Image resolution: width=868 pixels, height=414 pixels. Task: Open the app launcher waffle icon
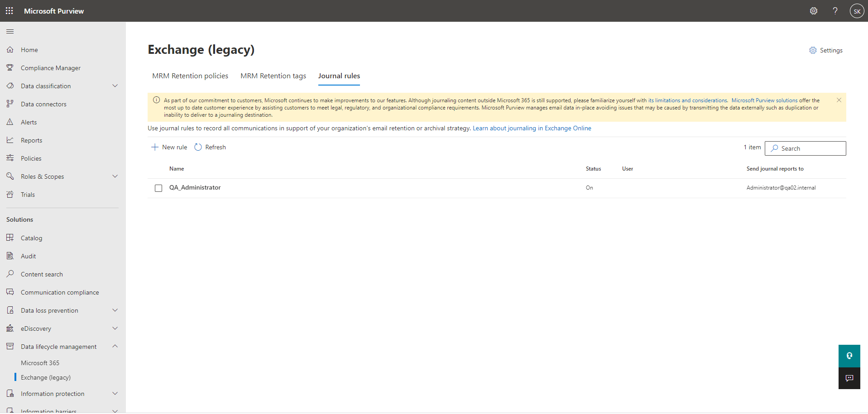[x=10, y=11]
